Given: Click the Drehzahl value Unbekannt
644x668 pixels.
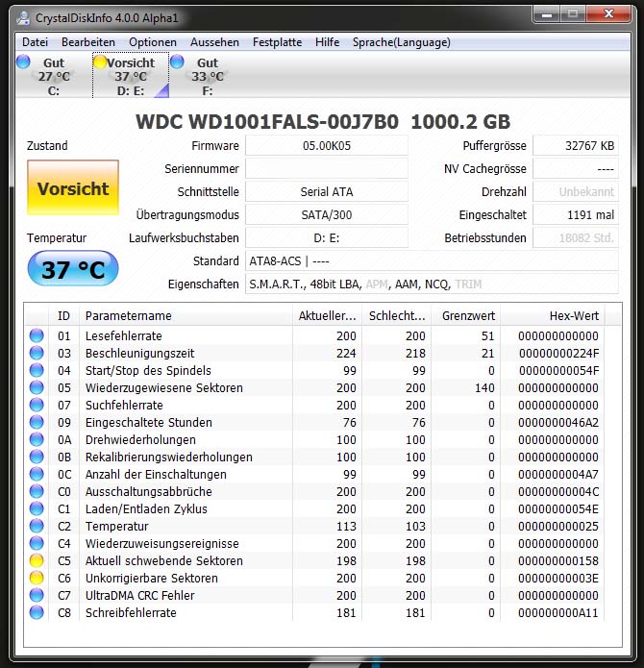Looking at the screenshot, I should [x=576, y=191].
